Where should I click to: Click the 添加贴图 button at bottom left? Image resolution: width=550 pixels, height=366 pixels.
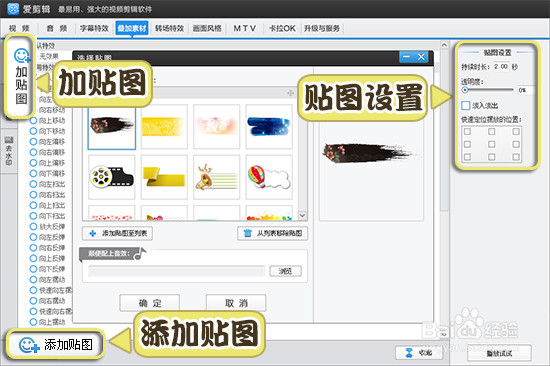(x=56, y=344)
